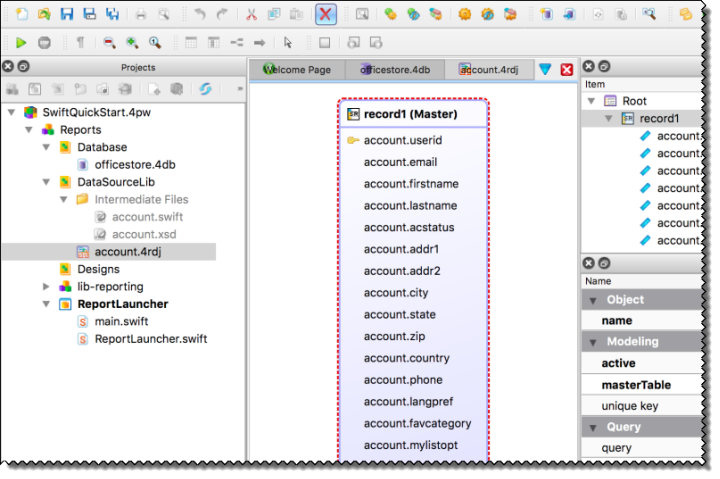This screenshot has height=479, width=720.
Task: Run the program with green play icon
Action: [x=21, y=43]
